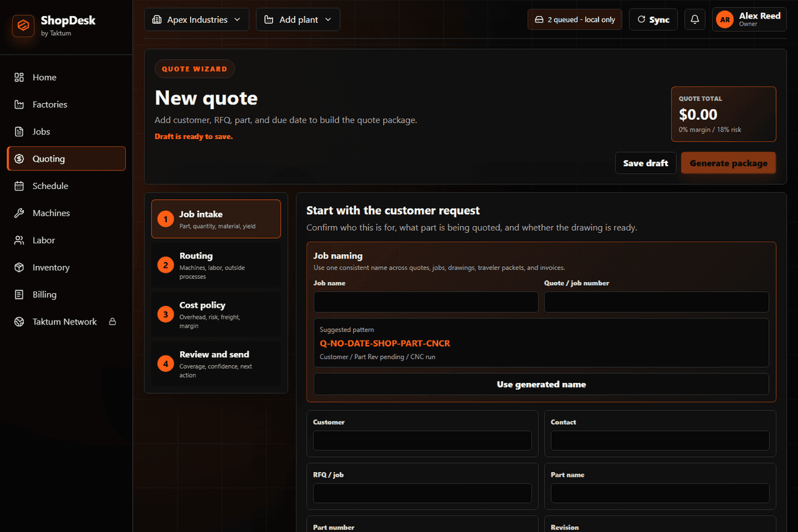Click the Machines wrench icon
798x532 pixels.
pos(19,213)
